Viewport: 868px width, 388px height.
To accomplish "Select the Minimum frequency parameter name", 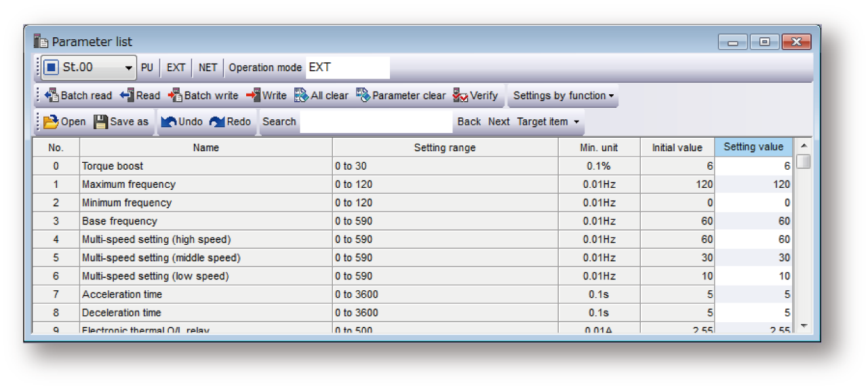I will [127, 203].
